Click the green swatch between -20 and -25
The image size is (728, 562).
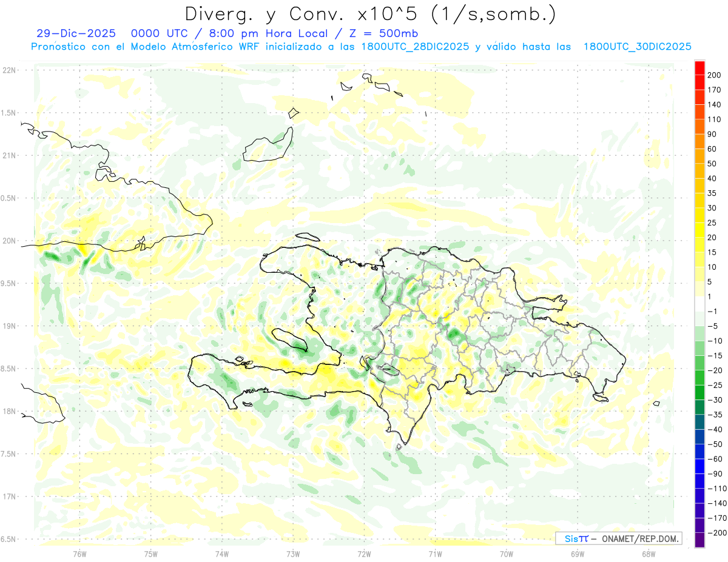coord(700,377)
